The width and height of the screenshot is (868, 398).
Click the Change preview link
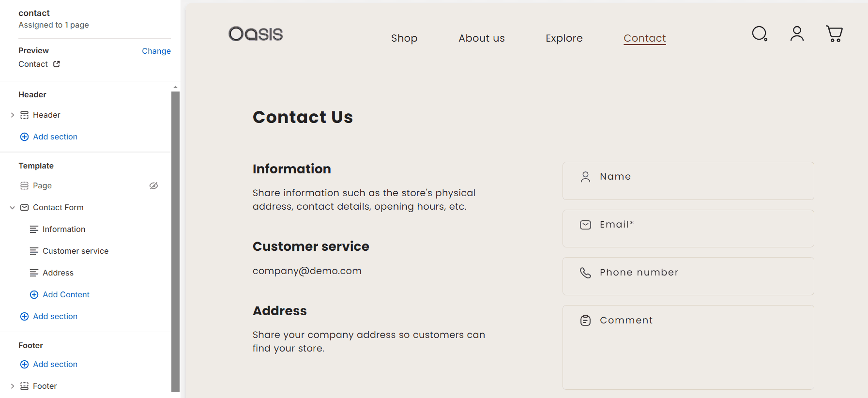pyautogui.click(x=156, y=51)
